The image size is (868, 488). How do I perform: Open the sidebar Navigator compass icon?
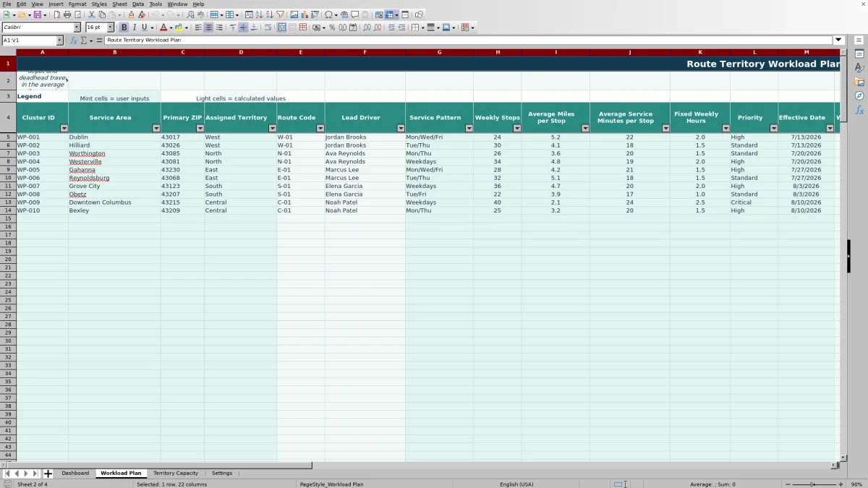click(859, 95)
